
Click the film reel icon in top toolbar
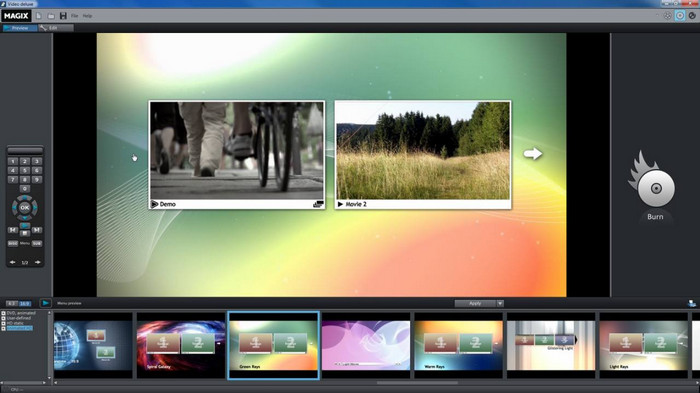tap(667, 16)
